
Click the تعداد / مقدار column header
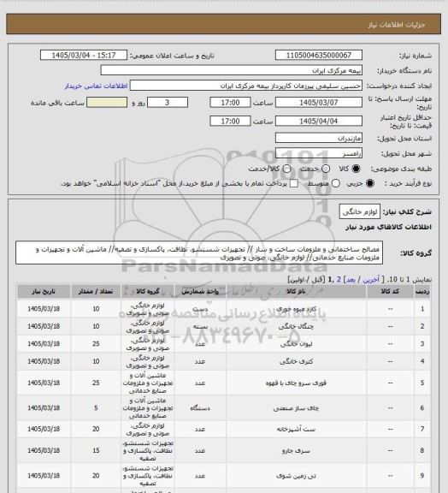96,292
